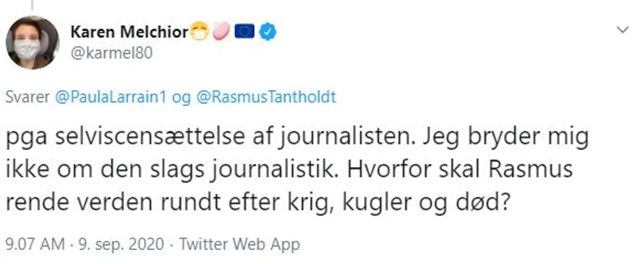The height and width of the screenshot is (264, 644).
Task: Click the face mask emoji after the name
Action: [x=199, y=32]
